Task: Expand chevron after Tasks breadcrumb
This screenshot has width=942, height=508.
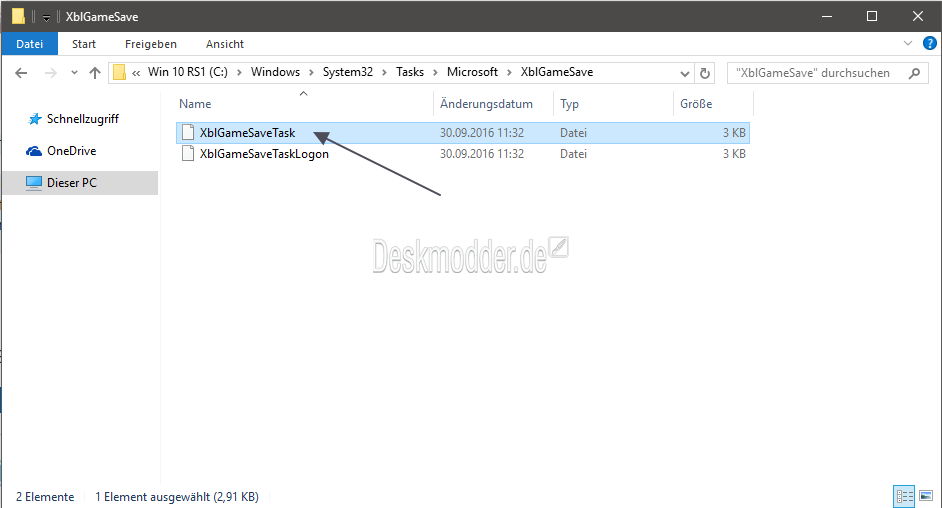Action: click(436, 73)
